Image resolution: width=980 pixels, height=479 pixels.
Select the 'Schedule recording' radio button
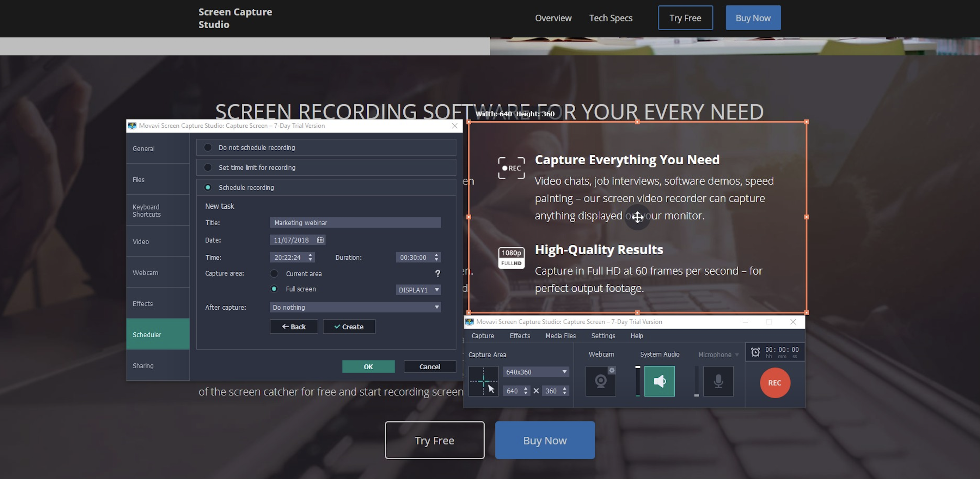tap(208, 187)
